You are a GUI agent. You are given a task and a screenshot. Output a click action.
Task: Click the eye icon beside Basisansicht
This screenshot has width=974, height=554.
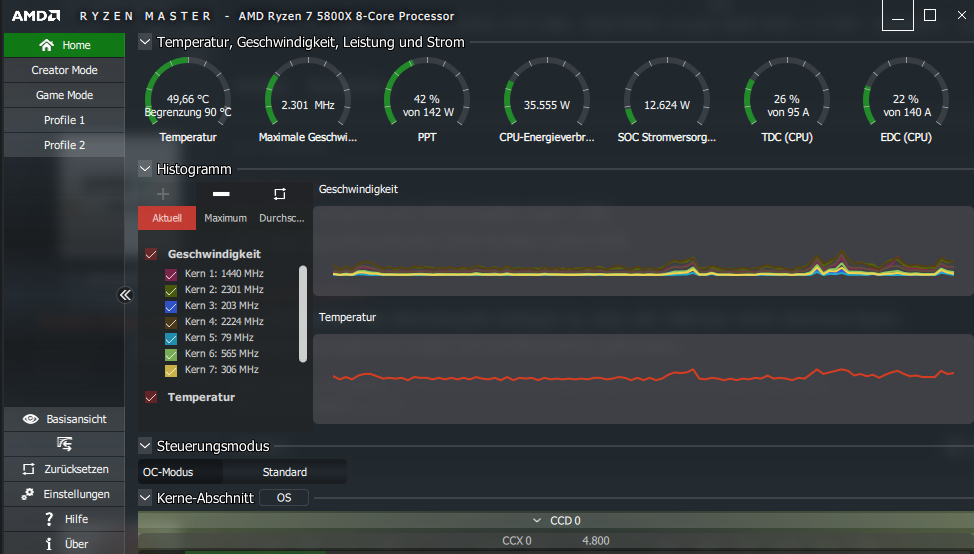tap(30, 419)
